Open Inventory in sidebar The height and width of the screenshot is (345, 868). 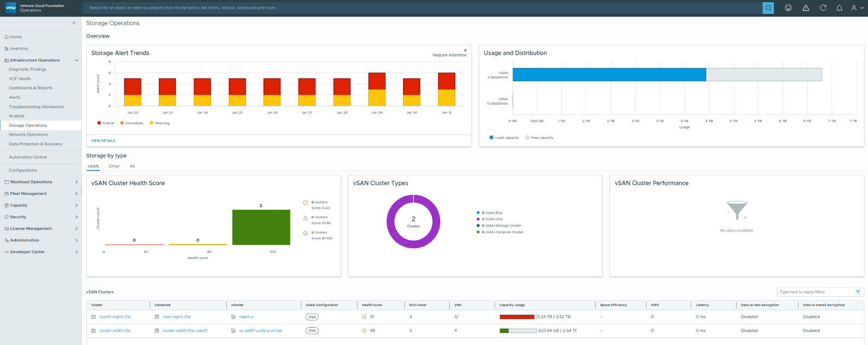click(19, 49)
